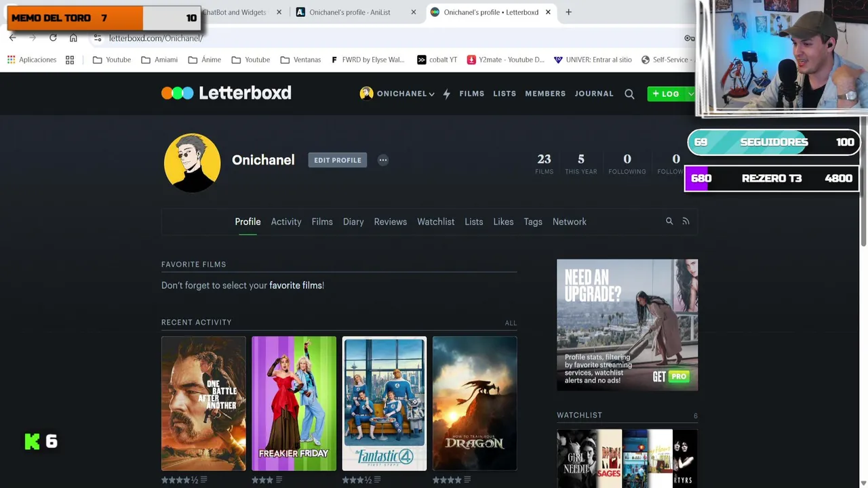Click the browser home icon
Image resolution: width=868 pixels, height=488 pixels.
coord(73,38)
